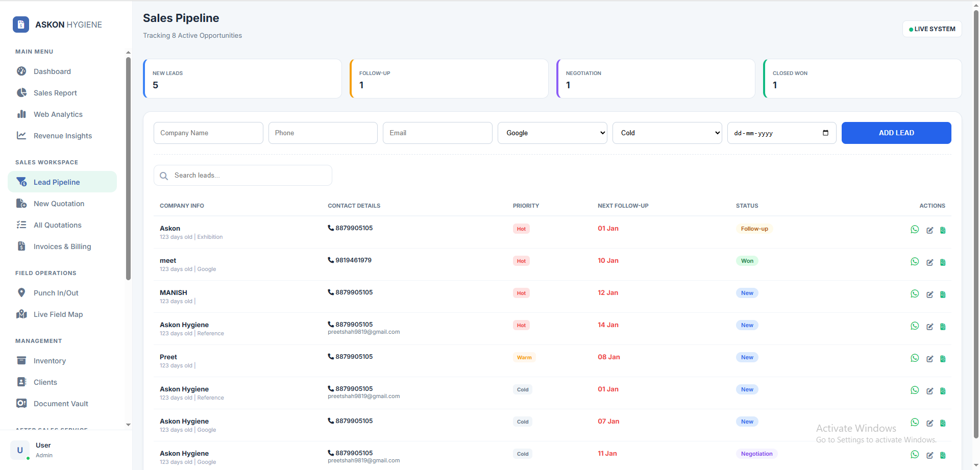Edit the 14 Jan Askon Hygiene lead
The width and height of the screenshot is (980, 470).
click(930, 327)
